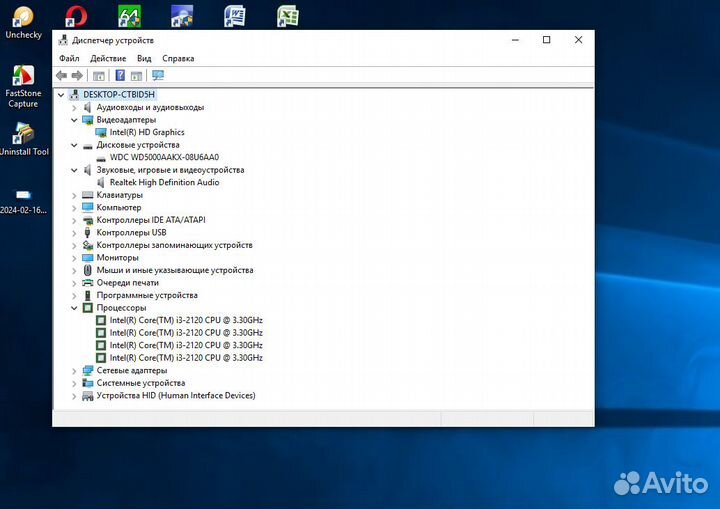Collapse the Видеоадаптеры category

[74, 120]
